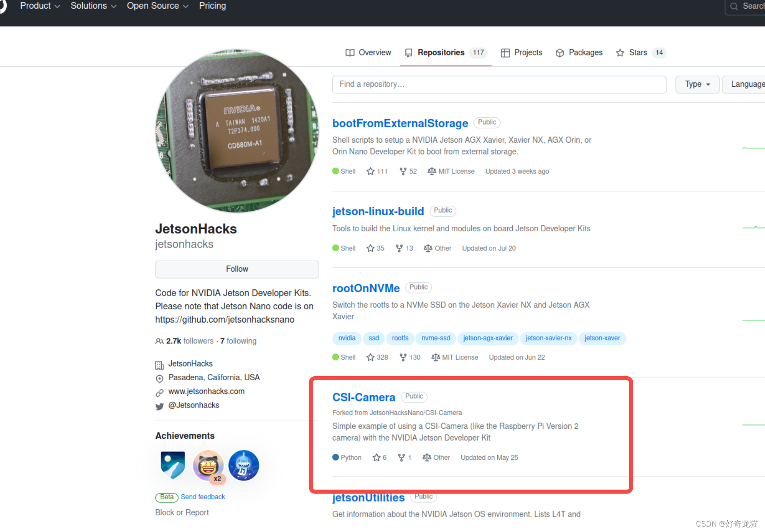Open the CSI-Camera repository
765x532 pixels.
pos(364,397)
